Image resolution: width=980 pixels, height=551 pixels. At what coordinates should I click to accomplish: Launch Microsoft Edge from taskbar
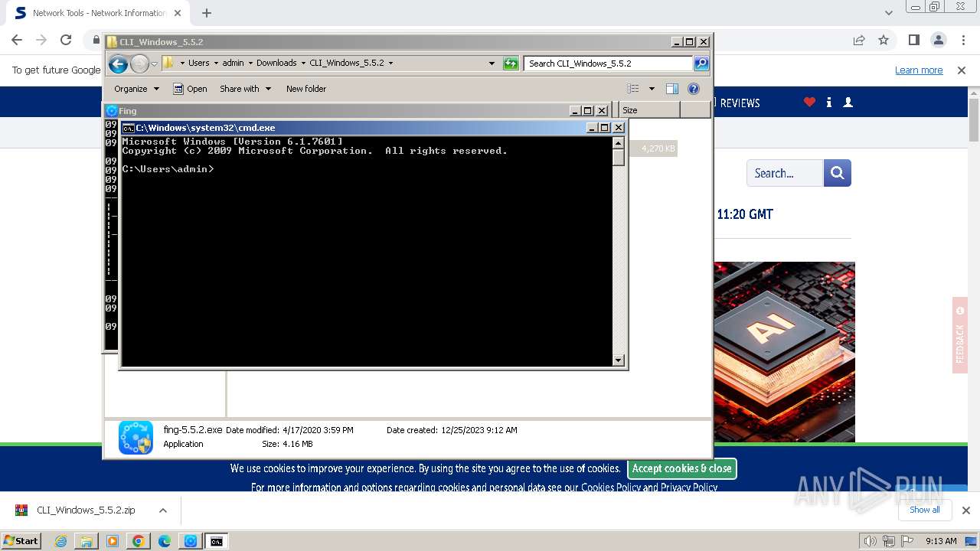tap(165, 541)
